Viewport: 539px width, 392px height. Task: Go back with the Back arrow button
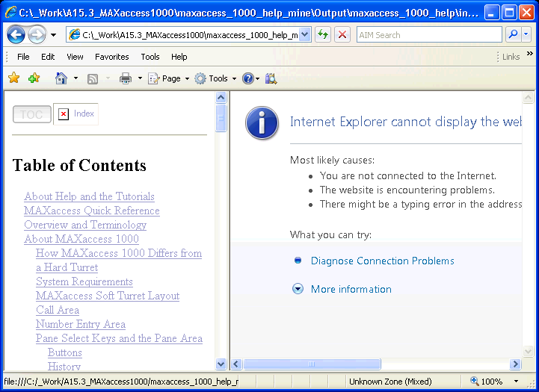click(x=16, y=34)
